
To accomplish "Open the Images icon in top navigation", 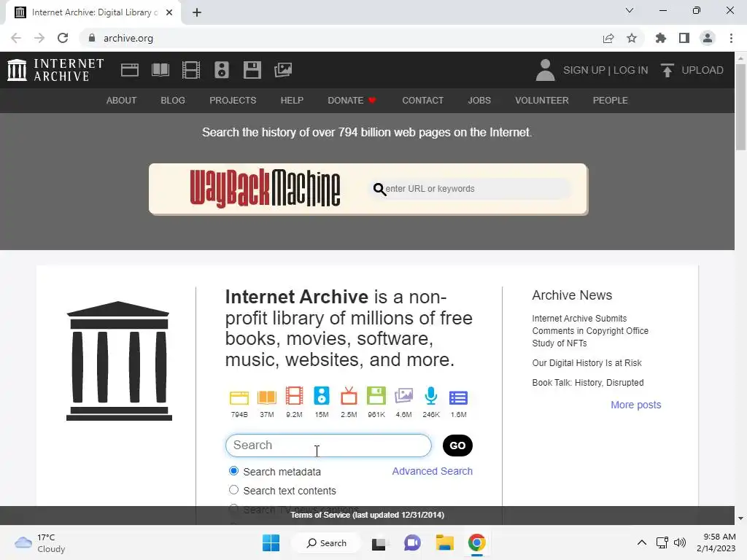I will click(x=283, y=70).
